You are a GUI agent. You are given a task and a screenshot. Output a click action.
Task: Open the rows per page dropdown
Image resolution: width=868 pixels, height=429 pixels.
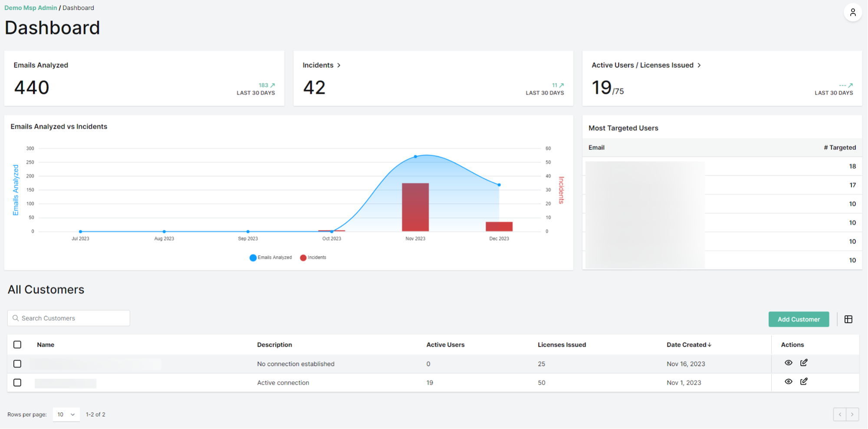tap(66, 414)
